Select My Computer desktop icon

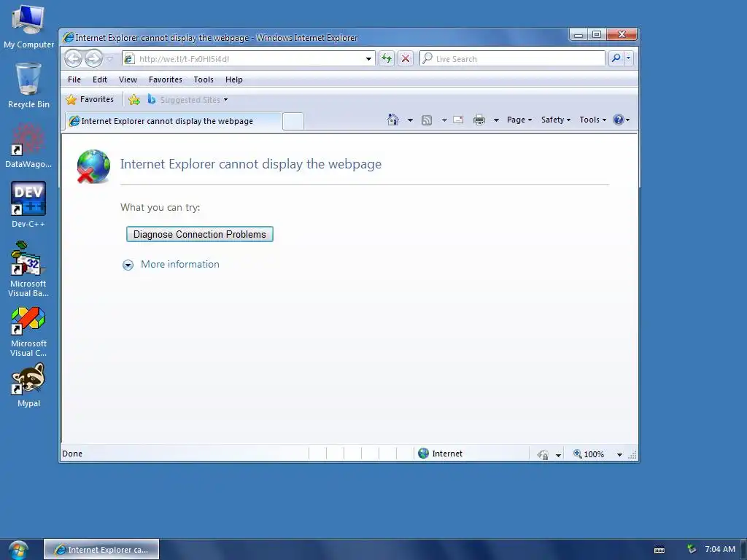pos(28,26)
